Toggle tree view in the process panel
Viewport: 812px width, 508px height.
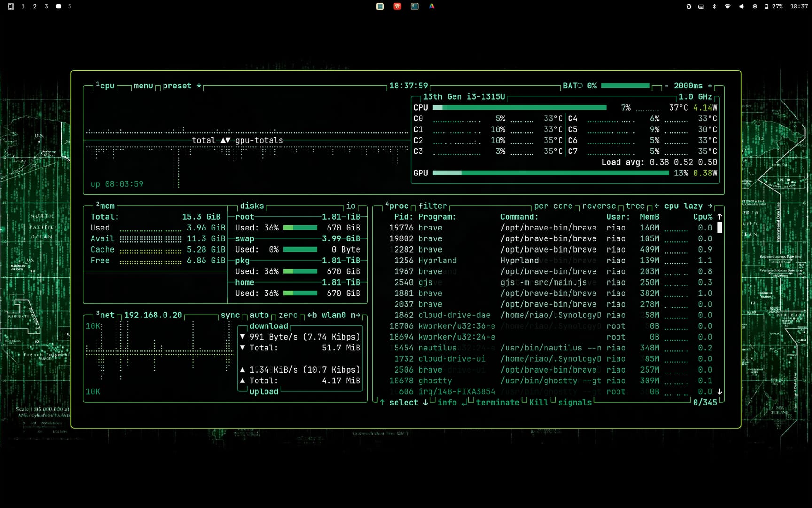point(635,206)
